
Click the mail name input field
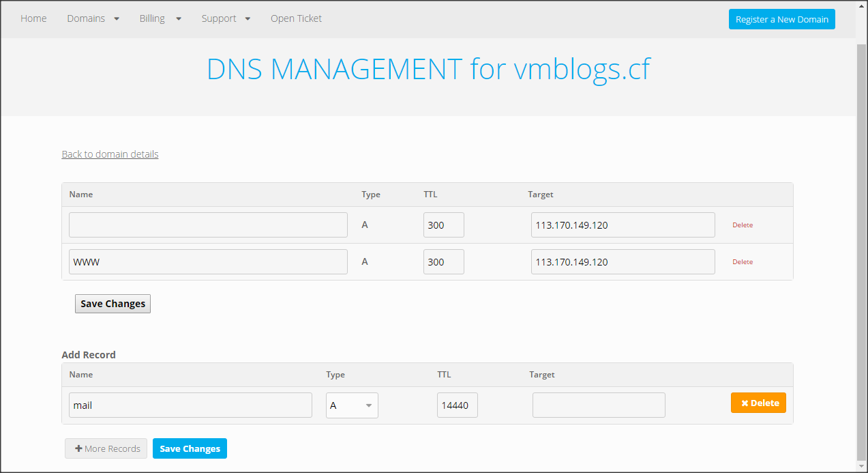(x=190, y=405)
